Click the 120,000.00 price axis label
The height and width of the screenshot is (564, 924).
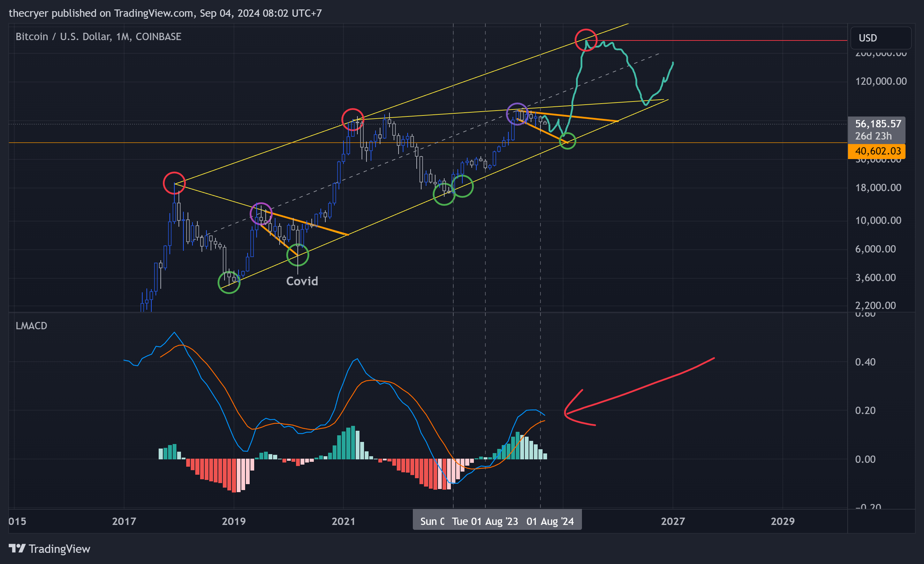(x=880, y=81)
